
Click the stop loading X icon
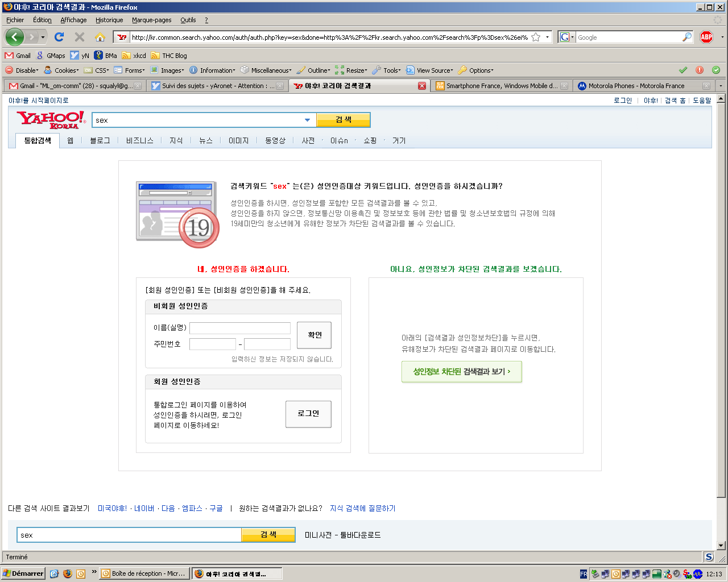point(80,38)
